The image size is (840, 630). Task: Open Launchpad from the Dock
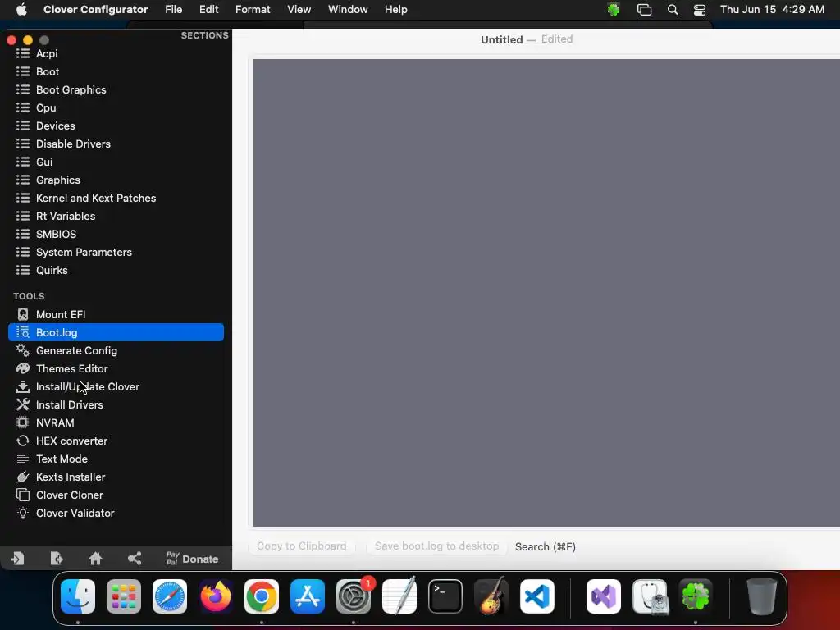(x=124, y=596)
